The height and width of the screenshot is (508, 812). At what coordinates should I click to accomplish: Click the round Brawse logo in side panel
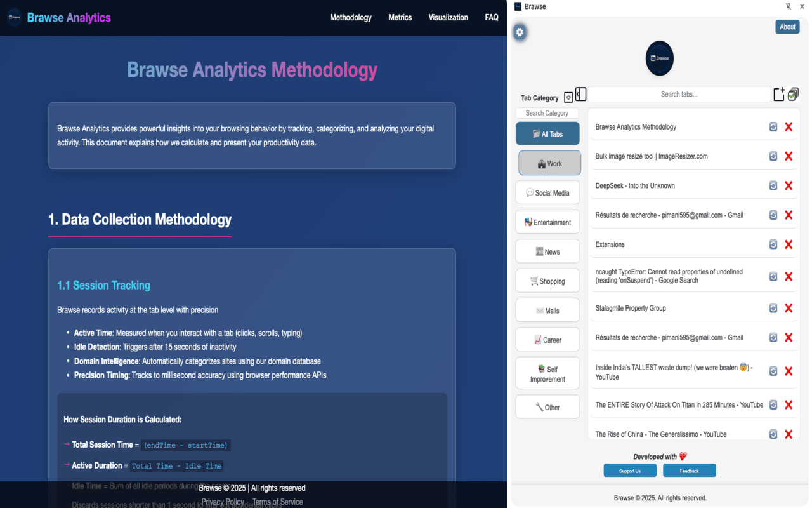[x=659, y=58]
